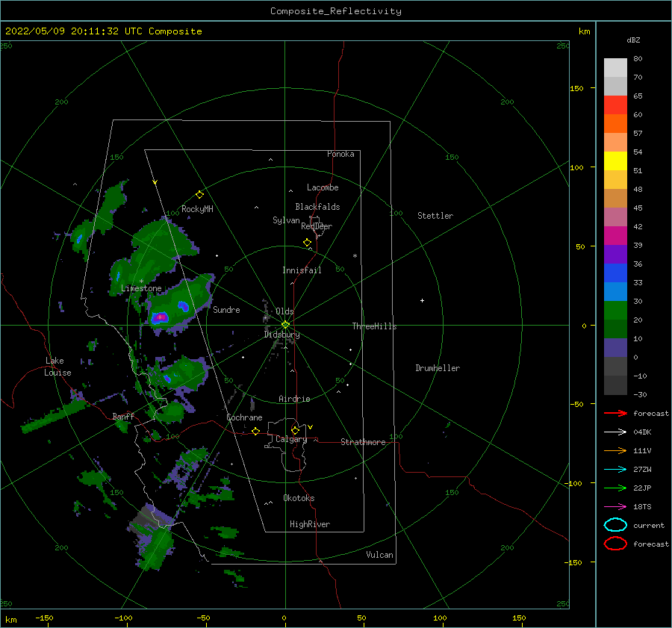Click the magenta storm core west of Sundre

161,317
